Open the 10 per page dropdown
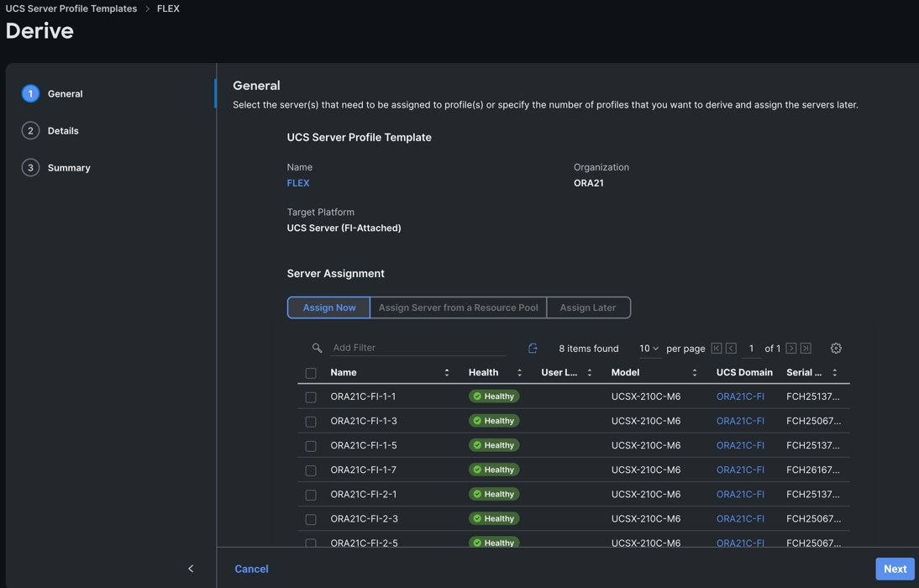The height and width of the screenshot is (588, 919). tap(649, 349)
